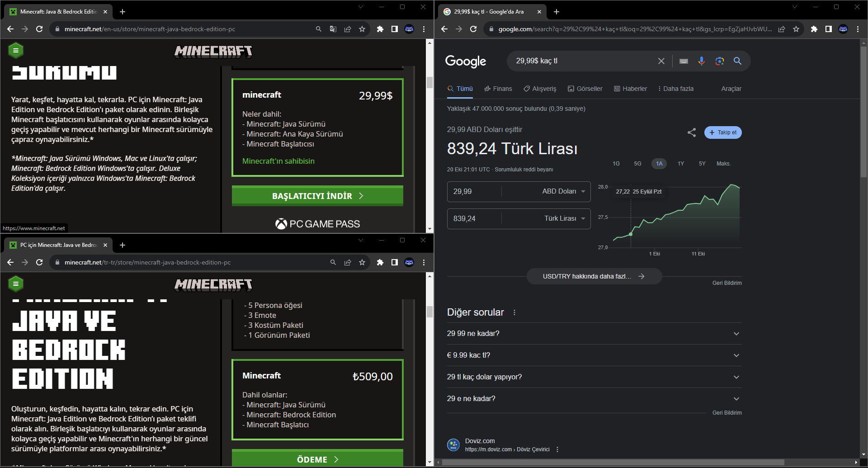Open extensions puzzle icon in tr-tr Minecraft window
Image resolution: width=868 pixels, height=468 pixels.
[x=380, y=262]
